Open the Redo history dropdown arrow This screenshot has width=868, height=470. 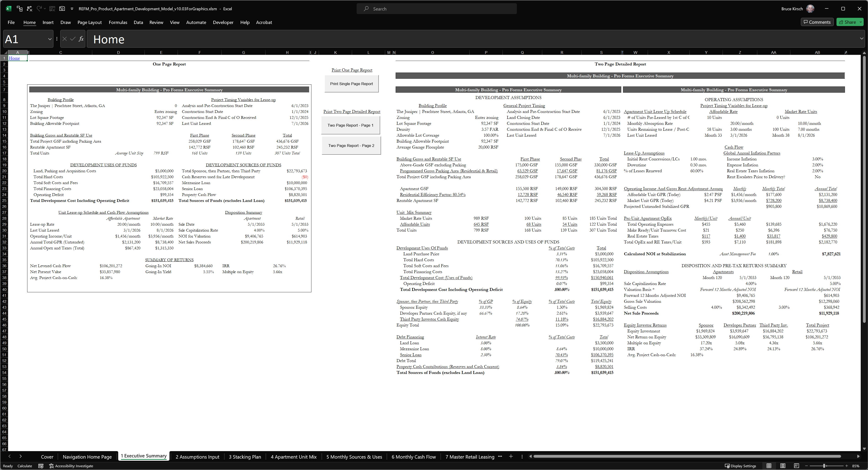tap(45, 9)
